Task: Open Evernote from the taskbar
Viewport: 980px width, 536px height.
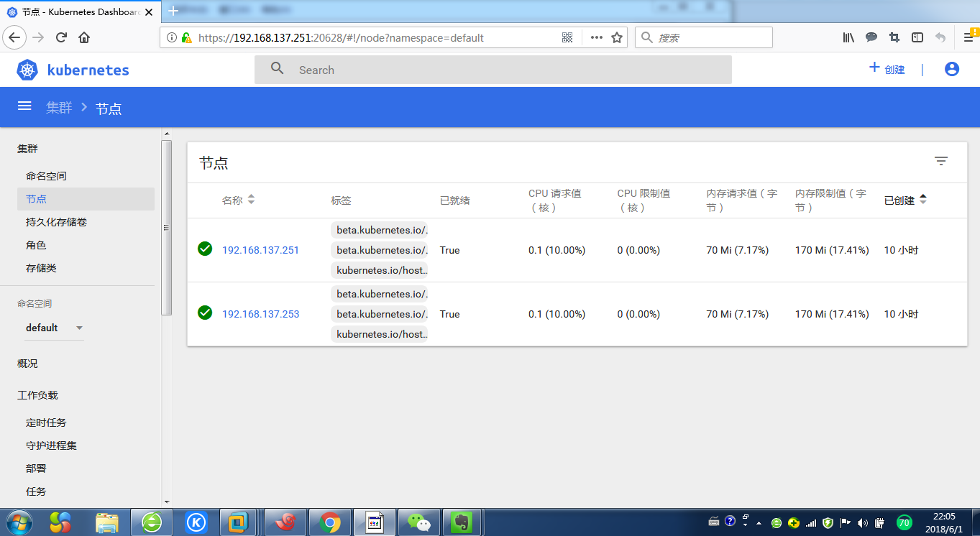Action: tap(462, 522)
